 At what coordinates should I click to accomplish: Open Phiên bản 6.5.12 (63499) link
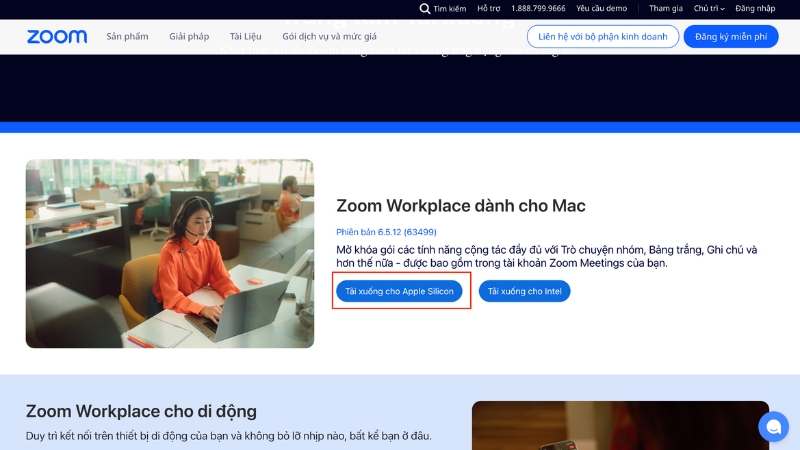[x=386, y=232]
